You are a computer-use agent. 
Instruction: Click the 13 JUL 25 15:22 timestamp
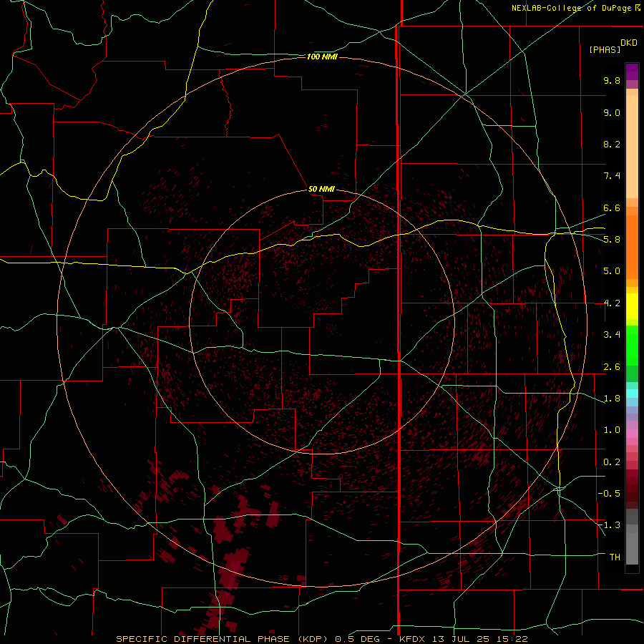[x=479, y=639]
